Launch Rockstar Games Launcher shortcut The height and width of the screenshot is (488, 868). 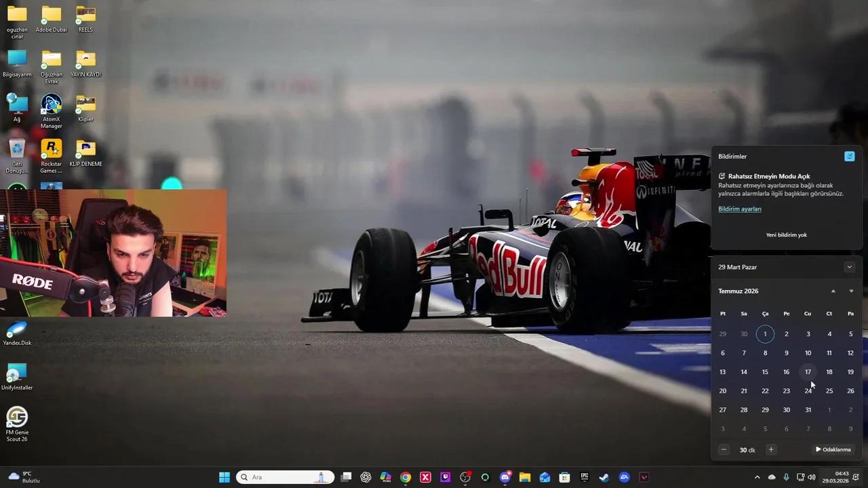tap(52, 156)
